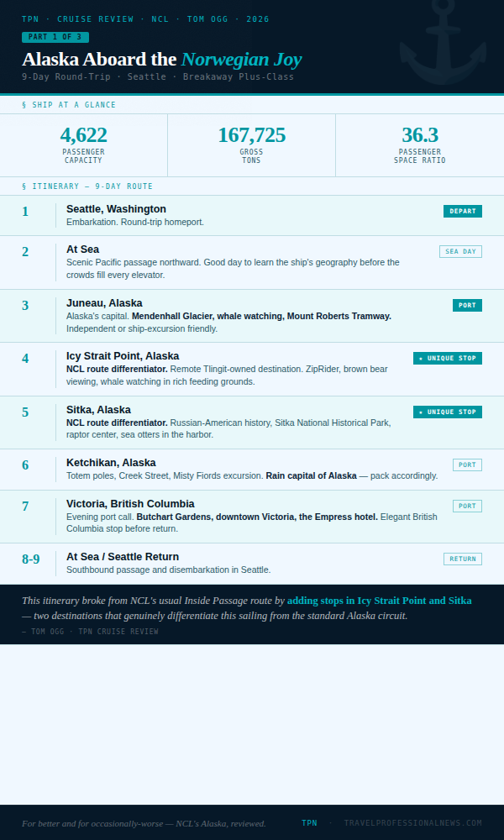This screenshot has width=504, height=840.
Task: Click the Victoria, British Columbia title
Action: (x=130, y=503)
